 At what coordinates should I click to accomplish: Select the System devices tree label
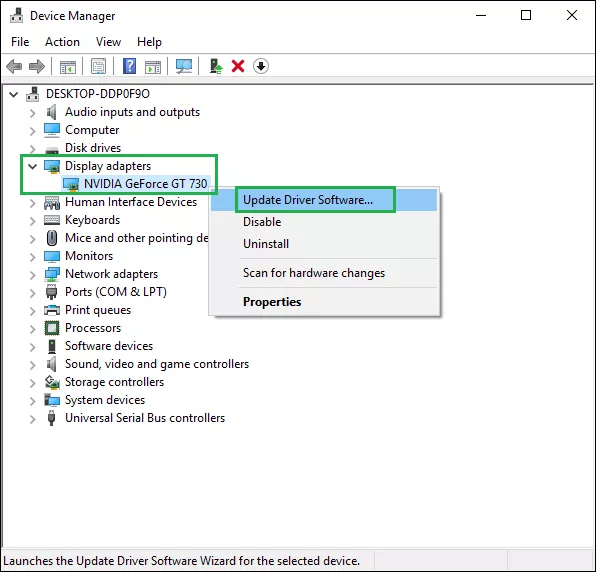105,400
